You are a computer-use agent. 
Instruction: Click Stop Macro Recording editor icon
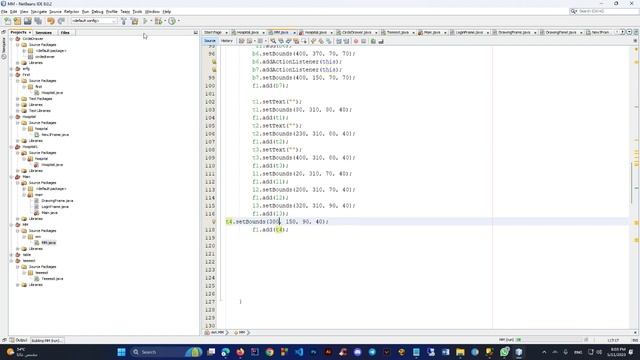coord(364,41)
